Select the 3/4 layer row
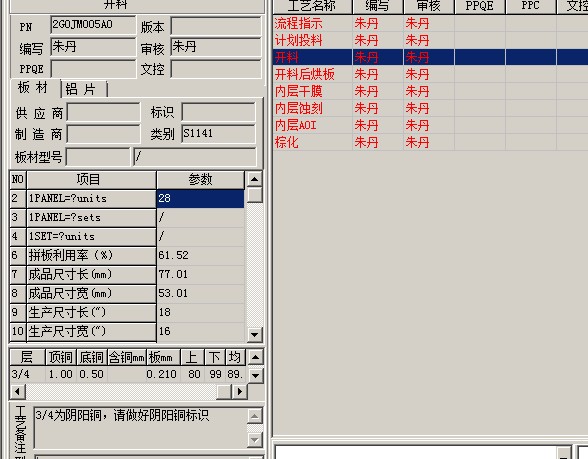588x459 pixels. click(128, 374)
